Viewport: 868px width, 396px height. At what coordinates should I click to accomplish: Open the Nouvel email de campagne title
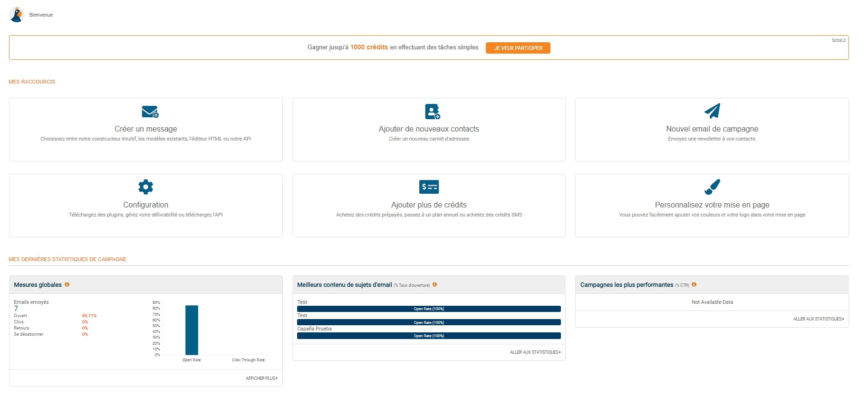coord(712,129)
